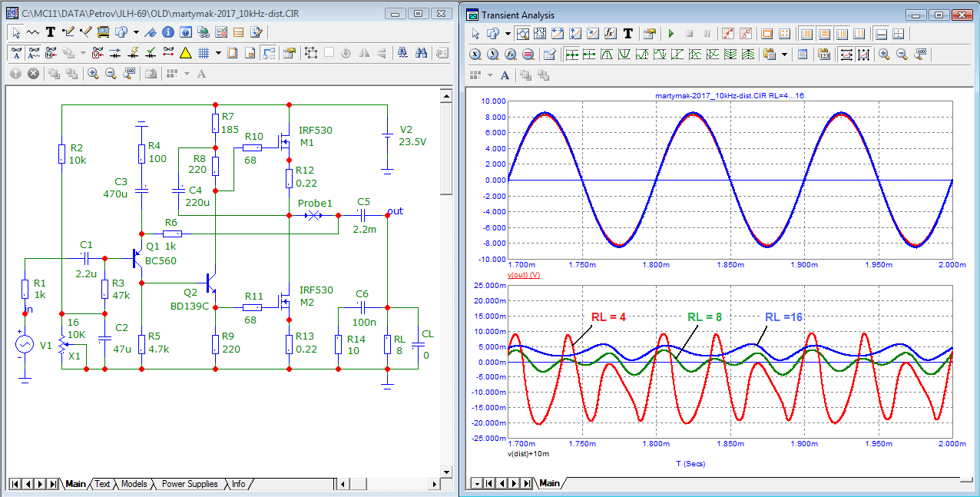Click the Peak cursor positioning icon
Image resolution: width=980 pixels, height=497 pixels.
click(607, 54)
